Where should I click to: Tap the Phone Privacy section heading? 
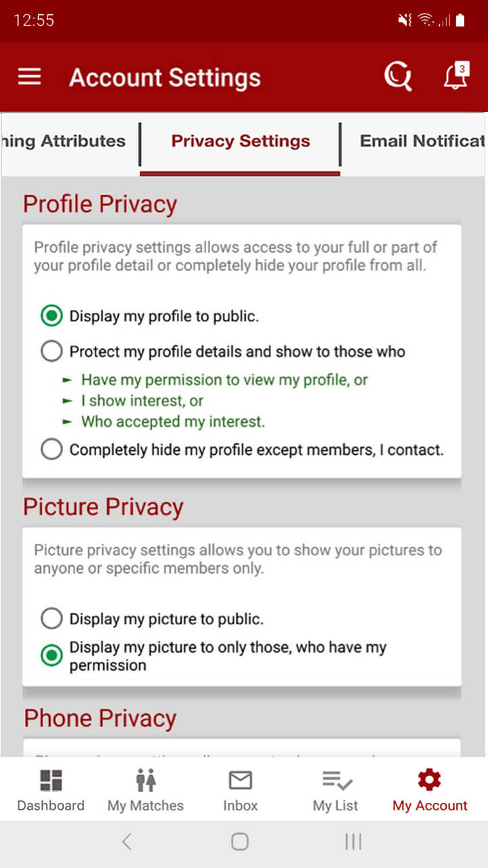coord(100,718)
